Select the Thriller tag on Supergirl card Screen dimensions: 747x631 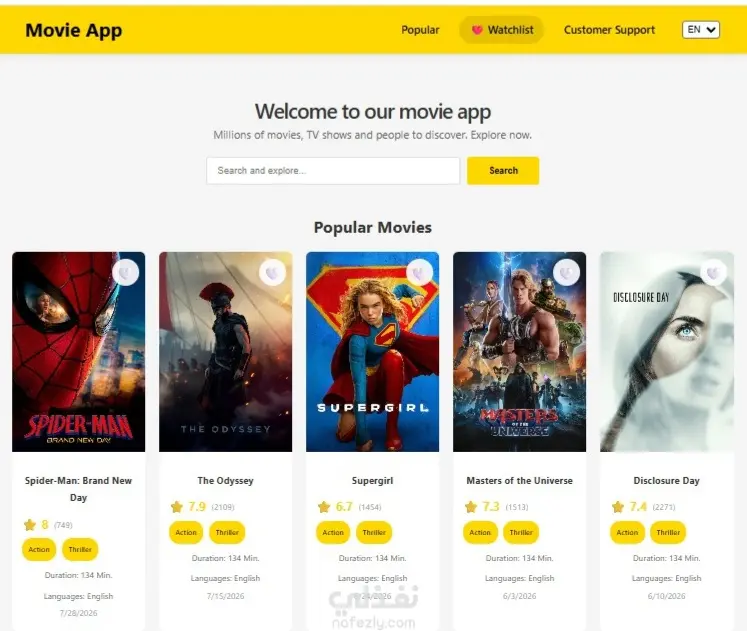[374, 532]
